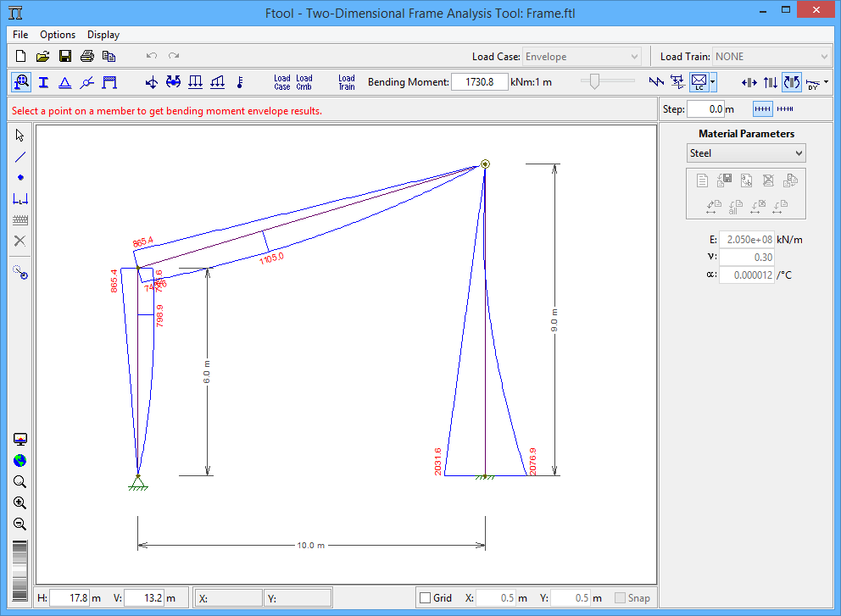Image resolution: width=841 pixels, height=616 pixels.
Task: Open the Display menu
Action: (103, 35)
